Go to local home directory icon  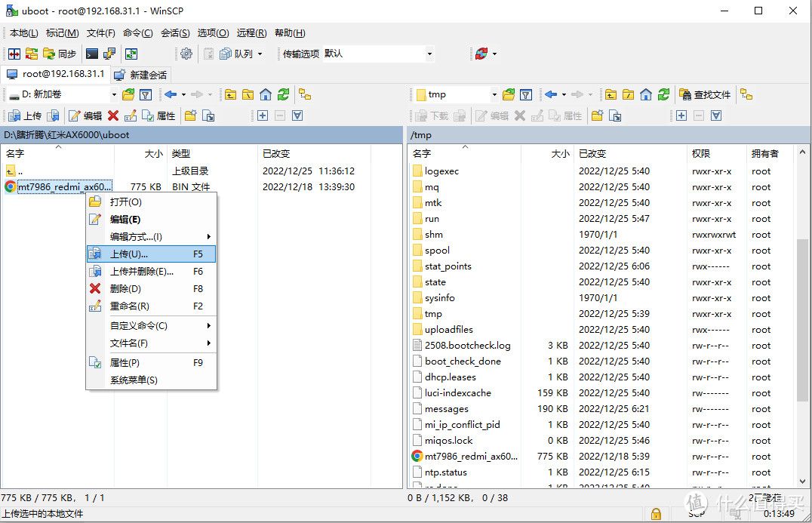(266, 95)
